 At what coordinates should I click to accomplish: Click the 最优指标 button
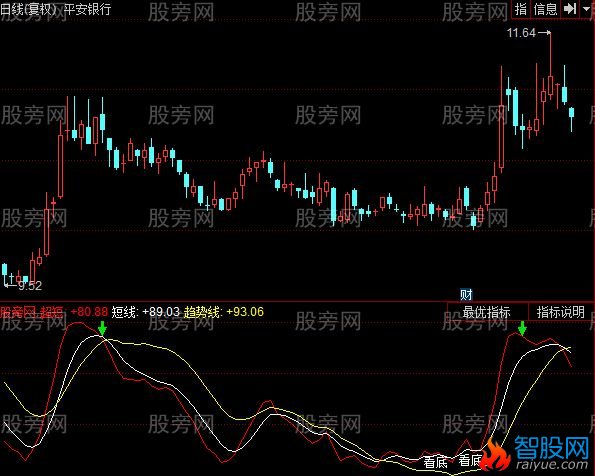487,312
